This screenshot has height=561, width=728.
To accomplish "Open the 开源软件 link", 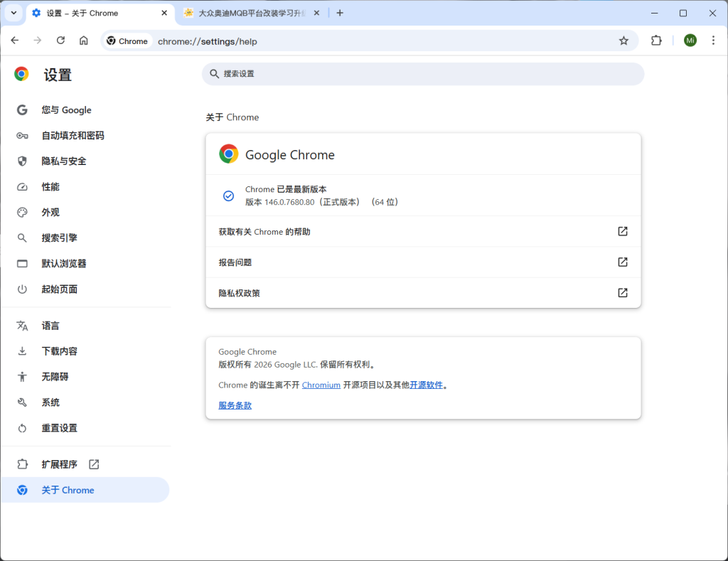I will point(427,385).
